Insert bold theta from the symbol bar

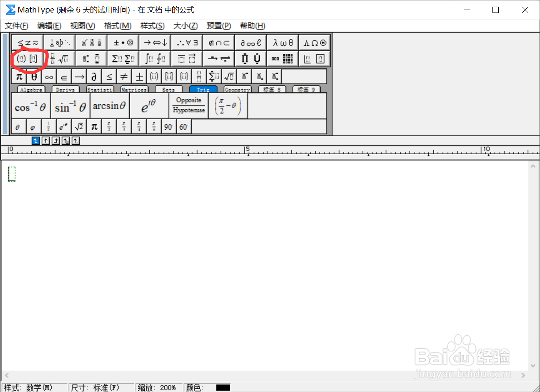point(34,77)
